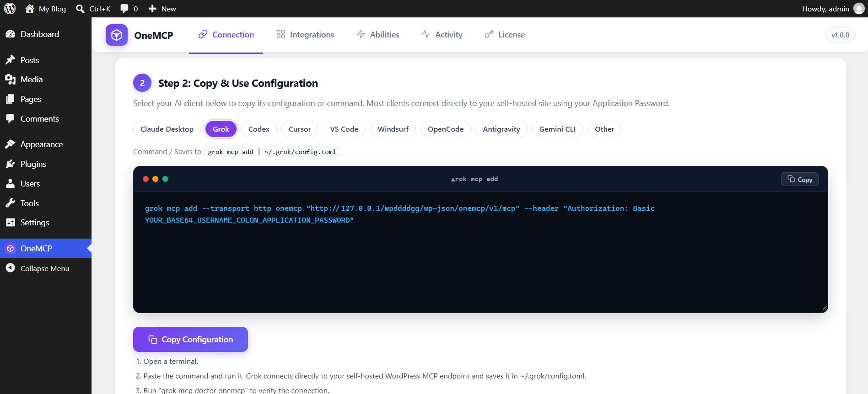Open the Comments sidebar menu item
Image resolution: width=868 pixels, height=394 pixels.
[46, 119]
